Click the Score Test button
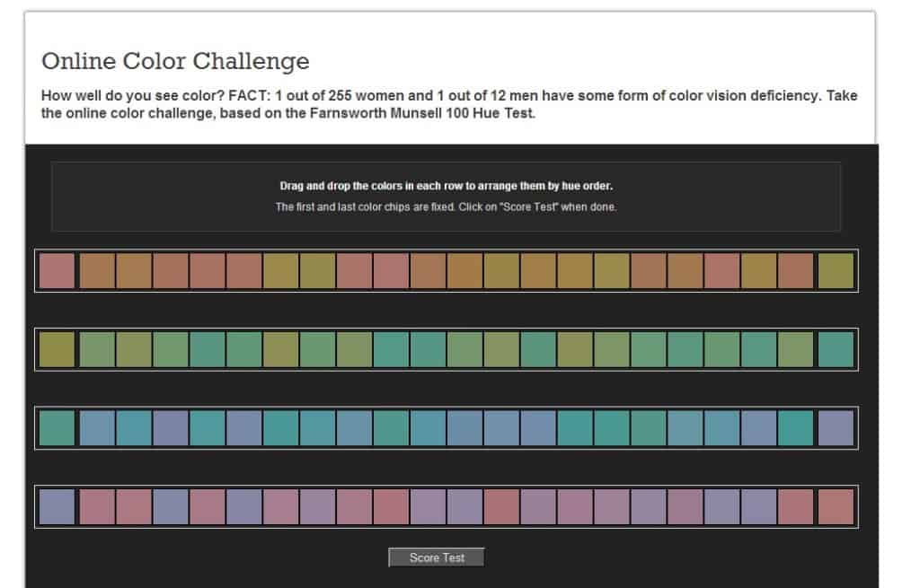This screenshot has height=588, width=920. pyautogui.click(x=436, y=557)
